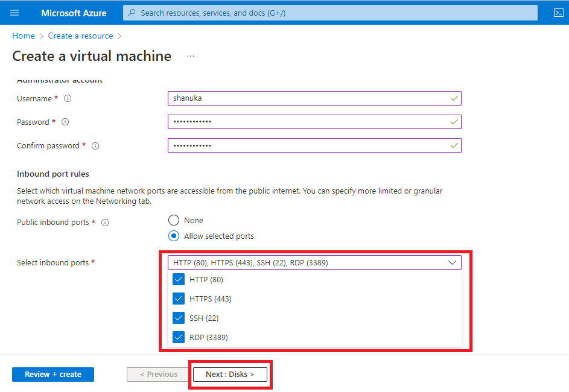
Task: Open the Azure hamburger portal menu
Action: click(x=15, y=13)
